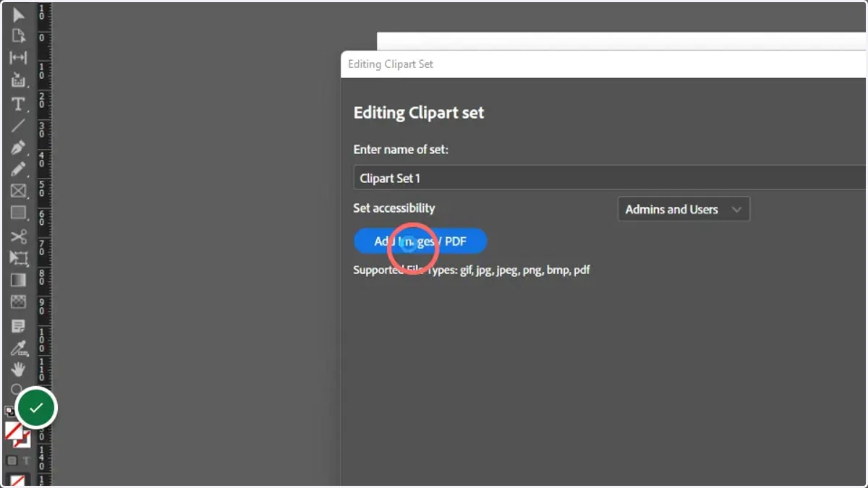
Task: Select the Pencil tool
Action: pos(18,169)
